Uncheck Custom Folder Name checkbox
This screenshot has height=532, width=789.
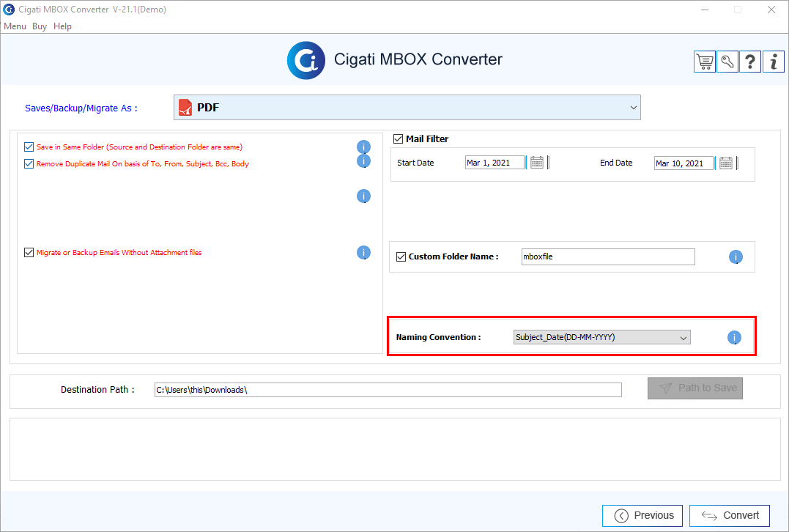point(401,256)
